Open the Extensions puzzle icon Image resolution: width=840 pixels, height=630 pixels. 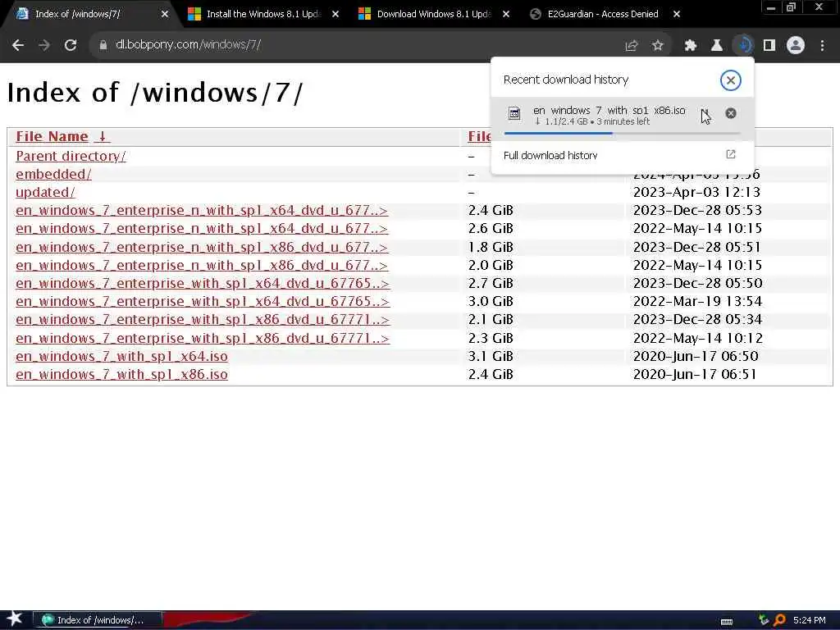pyautogui.click(x=691, y=46)
